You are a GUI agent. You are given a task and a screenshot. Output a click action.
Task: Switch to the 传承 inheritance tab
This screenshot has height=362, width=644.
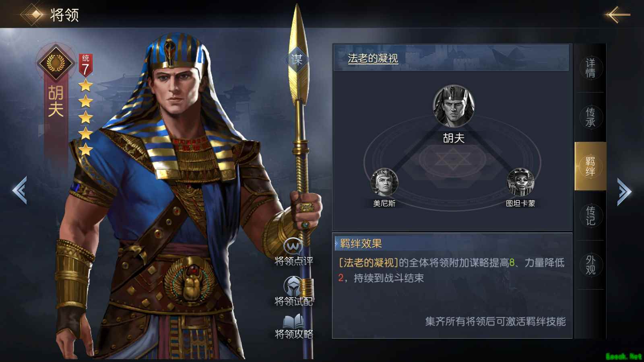(x=590, y=117)
